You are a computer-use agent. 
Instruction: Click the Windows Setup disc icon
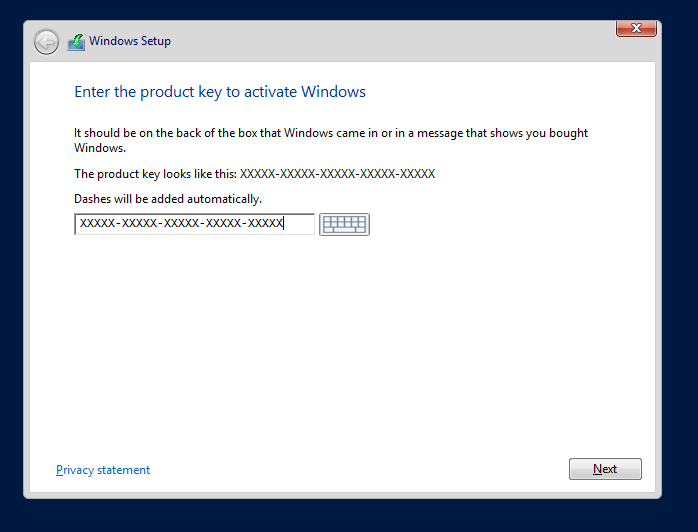(x=76, y=42)
